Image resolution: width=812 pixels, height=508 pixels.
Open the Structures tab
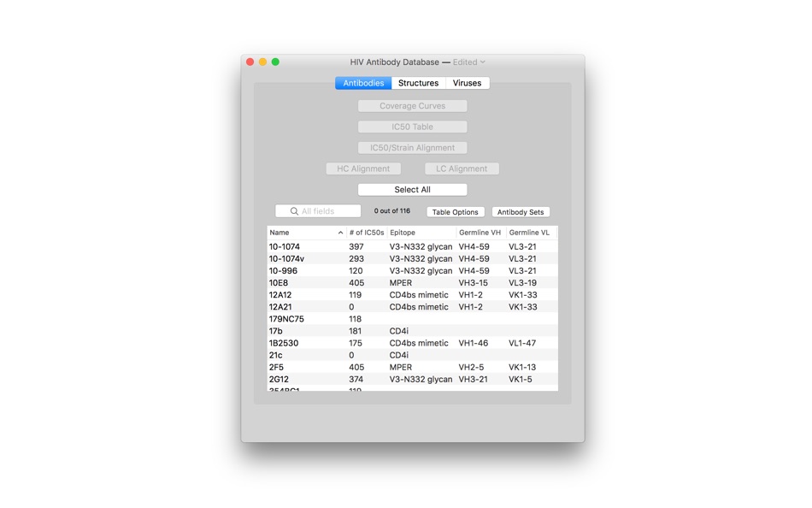click(x=418, y=83)
